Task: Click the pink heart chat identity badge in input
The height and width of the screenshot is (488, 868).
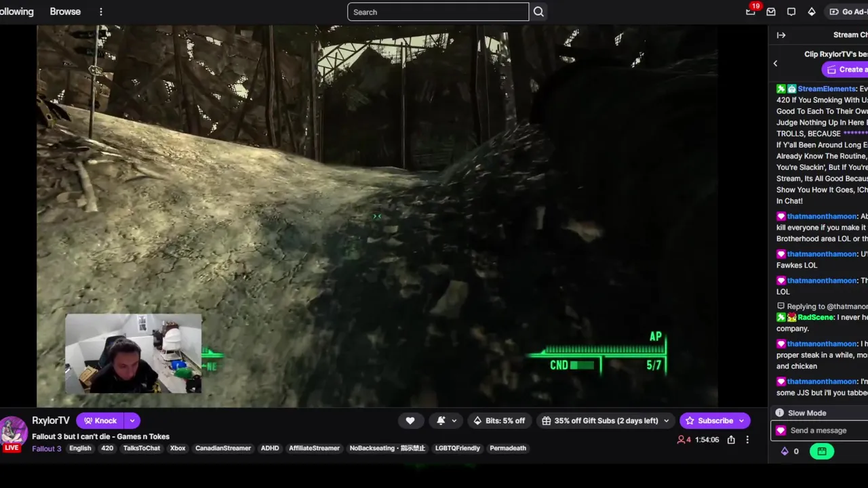Action: tap(781, 430)
